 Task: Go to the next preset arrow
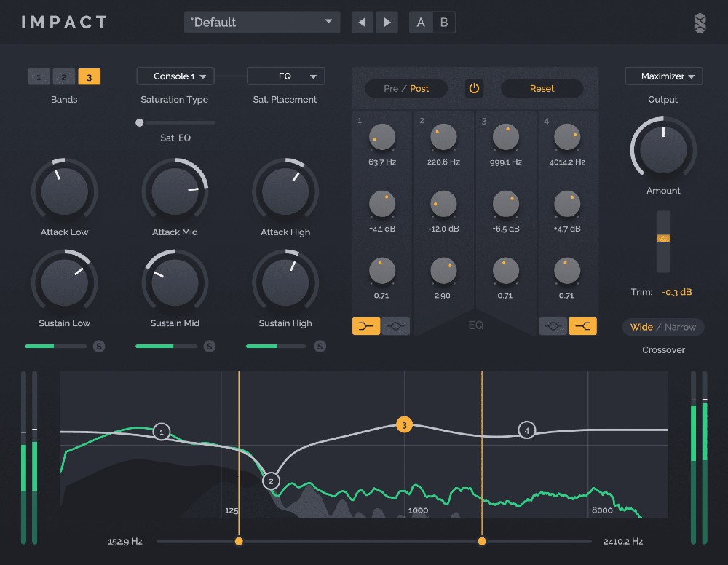click(x=387, y=23)
